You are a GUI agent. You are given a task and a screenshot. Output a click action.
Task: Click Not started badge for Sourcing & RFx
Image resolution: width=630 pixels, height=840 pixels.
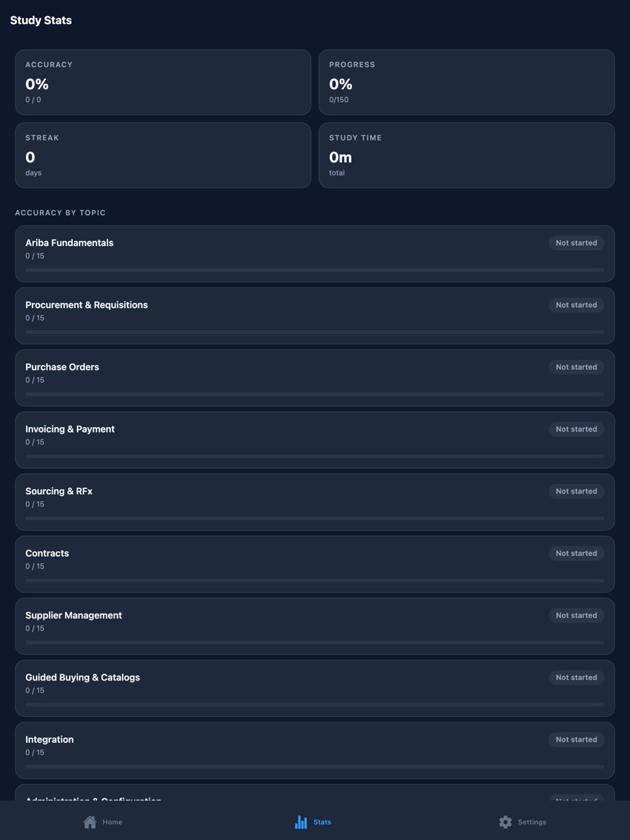click(x=577, y=491)
